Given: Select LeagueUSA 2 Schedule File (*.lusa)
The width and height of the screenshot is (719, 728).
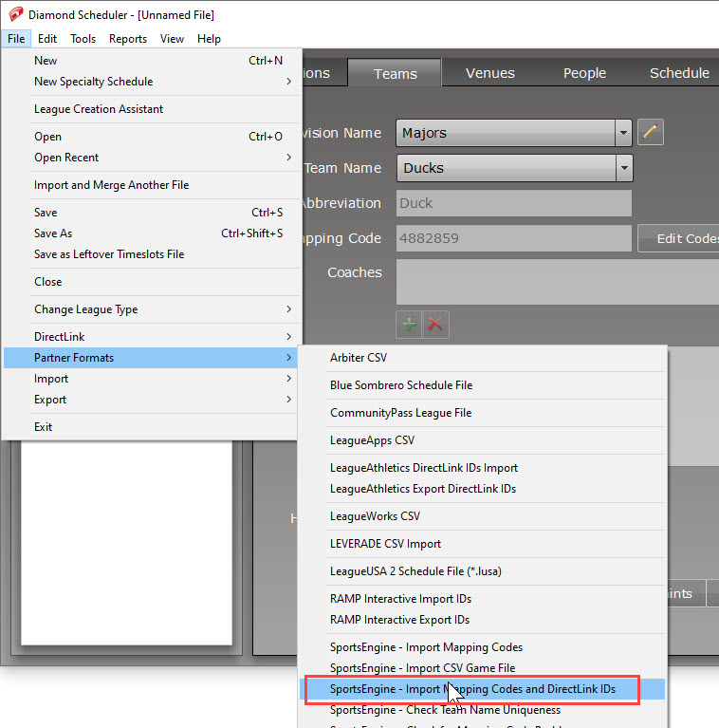Looking at the screenshot, I should (x=483, y=571).
